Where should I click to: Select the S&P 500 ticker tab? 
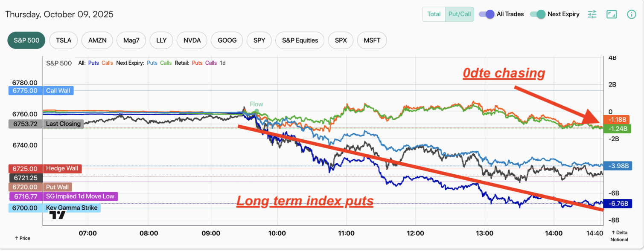(x=26, y=40)
